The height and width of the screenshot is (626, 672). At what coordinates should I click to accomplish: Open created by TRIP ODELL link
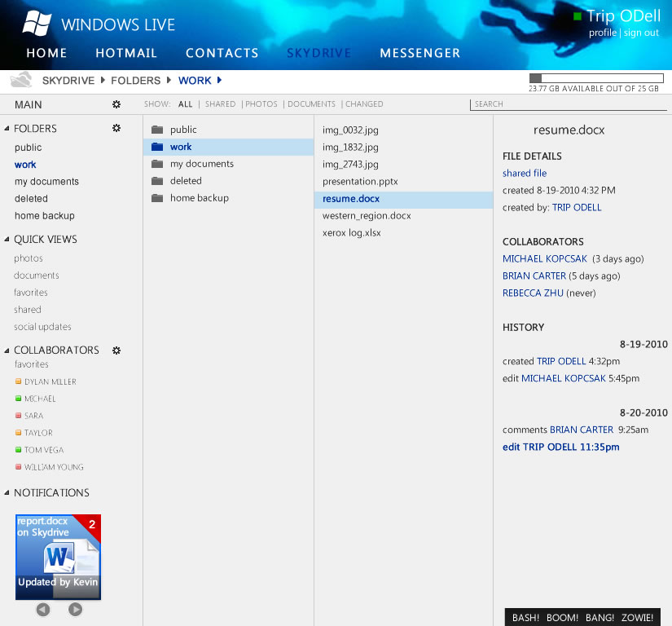(x=577, y=208)
